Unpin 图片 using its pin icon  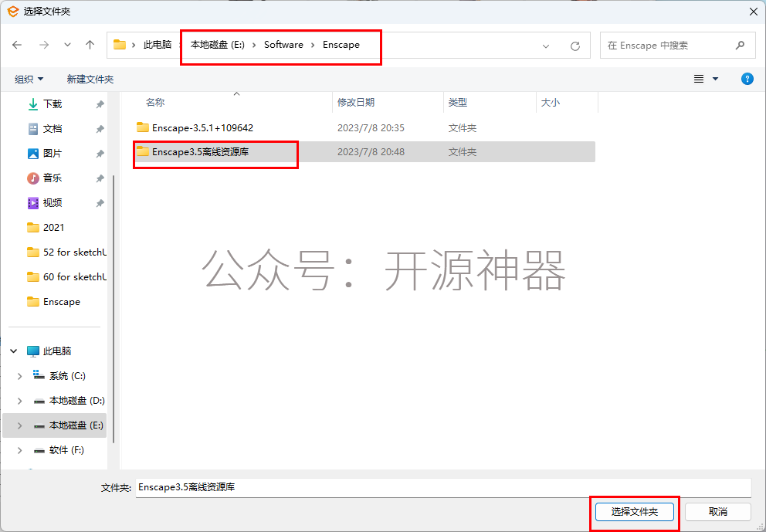[x=100, y=154]
